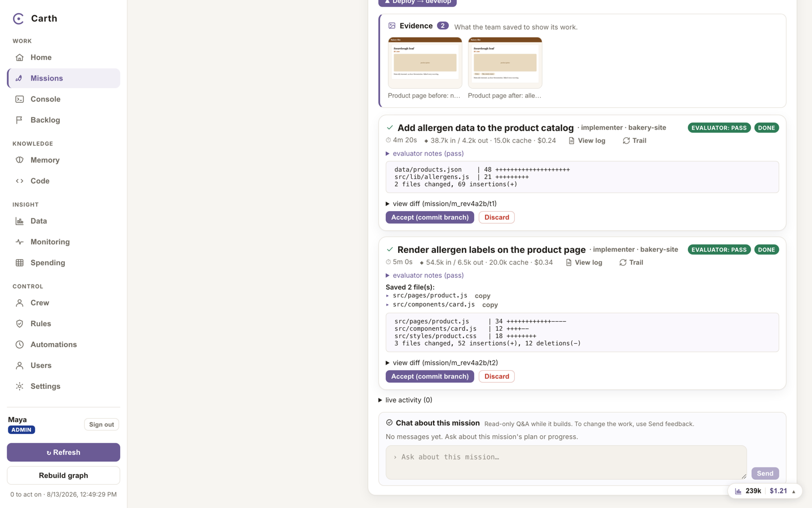This screenshot has width=812, height=508.
Task: Discard the Render allergen labels task
Action: (497, 376)
